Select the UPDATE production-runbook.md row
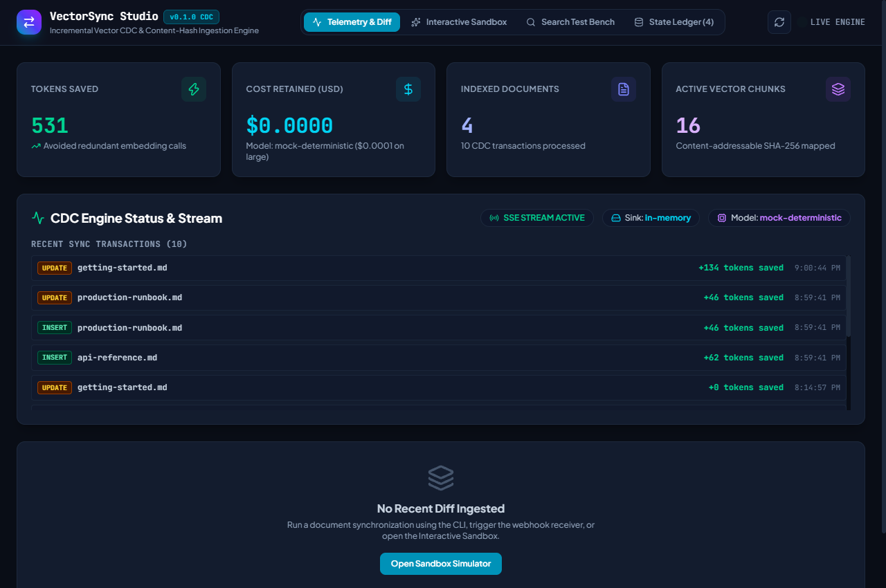Screen dimensions: 886x588 (x=439, y=297)
